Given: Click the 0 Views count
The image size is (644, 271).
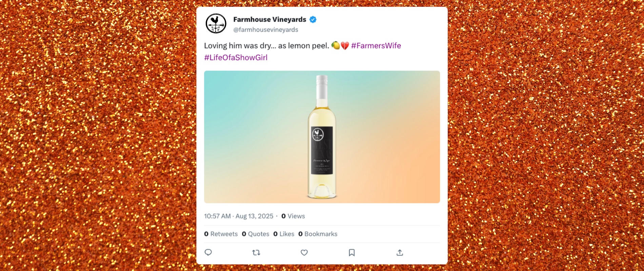Looking at the screenshot, I should pyautogui.click(x=293, y=216).
